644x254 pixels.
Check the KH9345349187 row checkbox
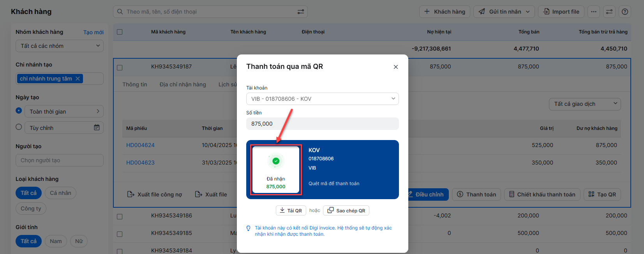[120, 68]
